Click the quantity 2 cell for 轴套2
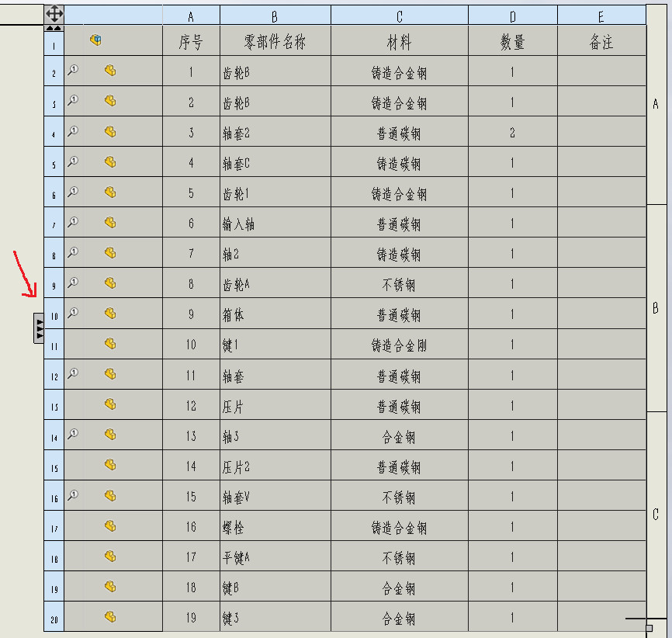The image size is (672, 638). 513,132
